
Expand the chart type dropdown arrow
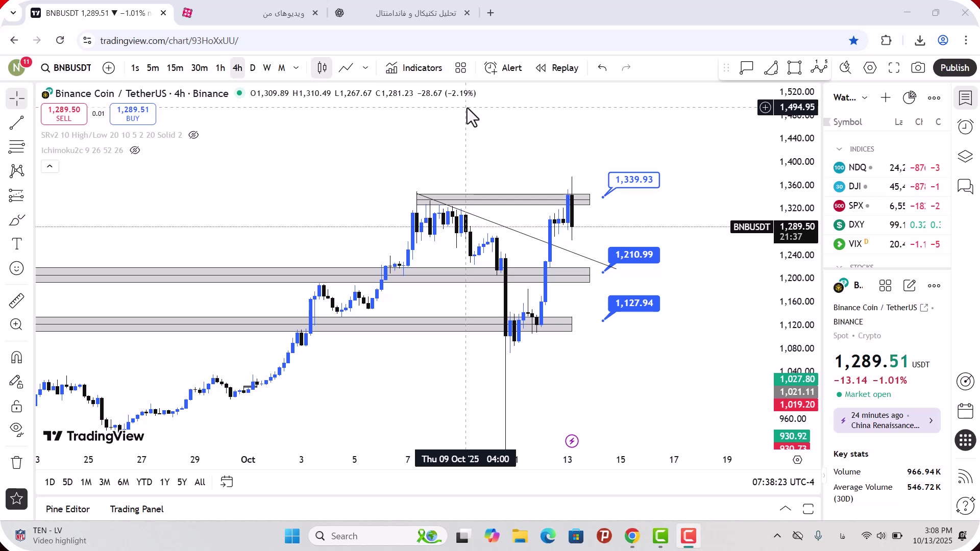coord(365,68)
